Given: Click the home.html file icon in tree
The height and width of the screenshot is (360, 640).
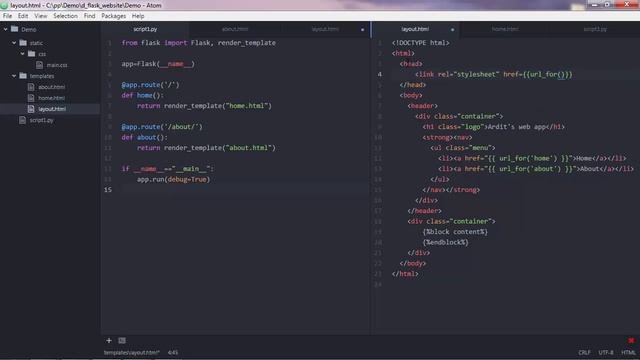Looking at the screenshot, I should point(31,98).
